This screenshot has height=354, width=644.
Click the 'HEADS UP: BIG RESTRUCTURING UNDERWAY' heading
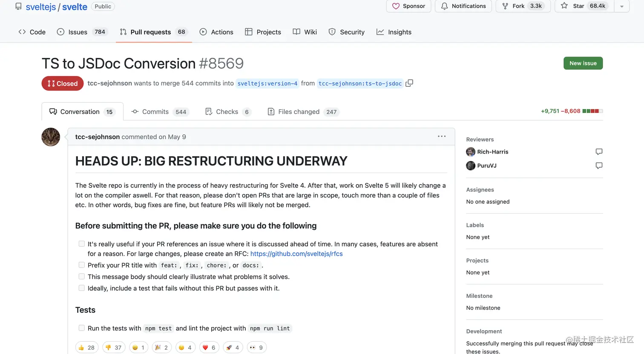[211, 161]
